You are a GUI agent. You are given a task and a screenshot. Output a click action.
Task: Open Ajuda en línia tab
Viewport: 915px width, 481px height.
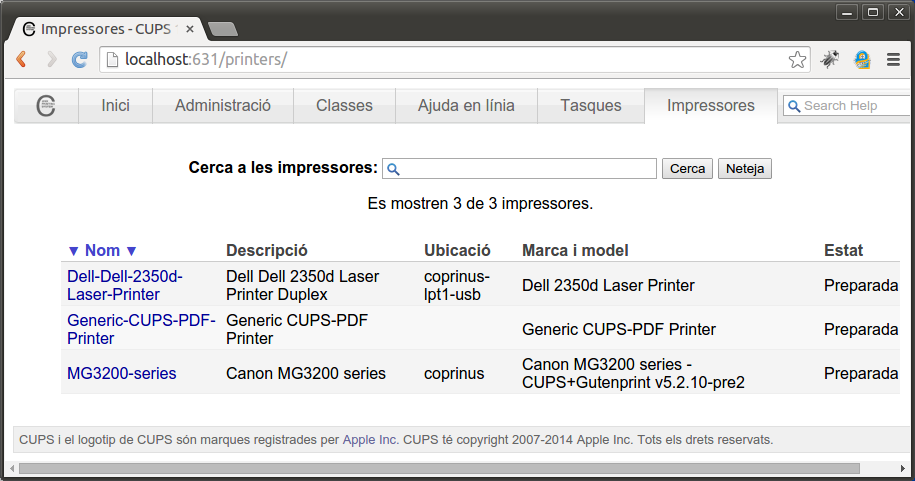coord(466,106)
